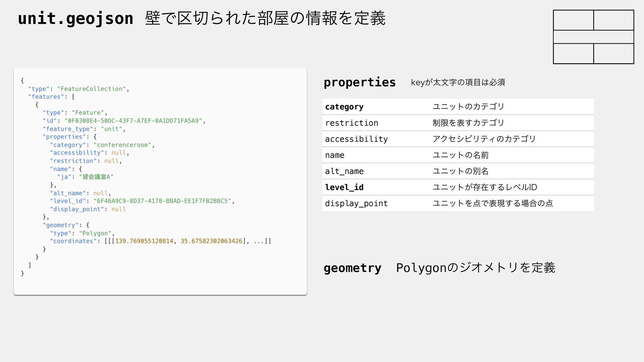Click the code line "type": "Polygon"
The width and height of the screenshot is (644, 362).
[82, 233]
